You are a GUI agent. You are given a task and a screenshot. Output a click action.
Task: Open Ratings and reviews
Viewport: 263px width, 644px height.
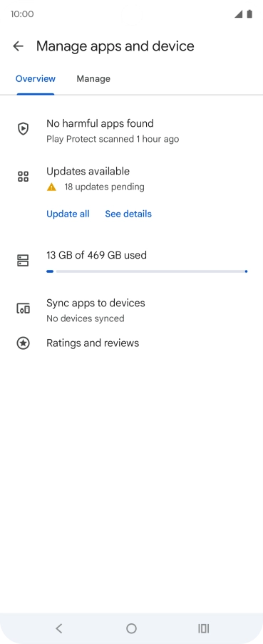point(131,343)
